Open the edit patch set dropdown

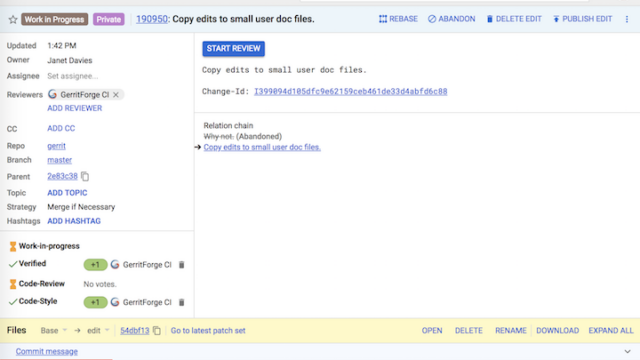pyautogui.click(x=98, y=331)
